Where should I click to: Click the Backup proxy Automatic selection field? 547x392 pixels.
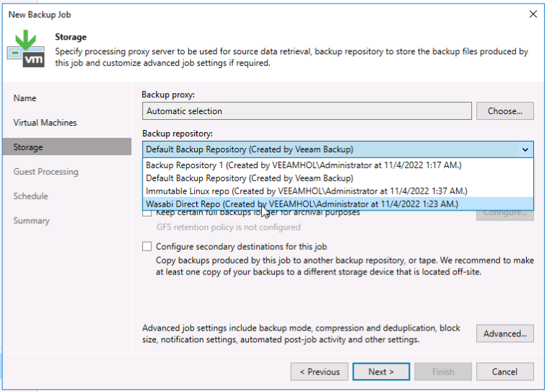[x=307, y=111]
